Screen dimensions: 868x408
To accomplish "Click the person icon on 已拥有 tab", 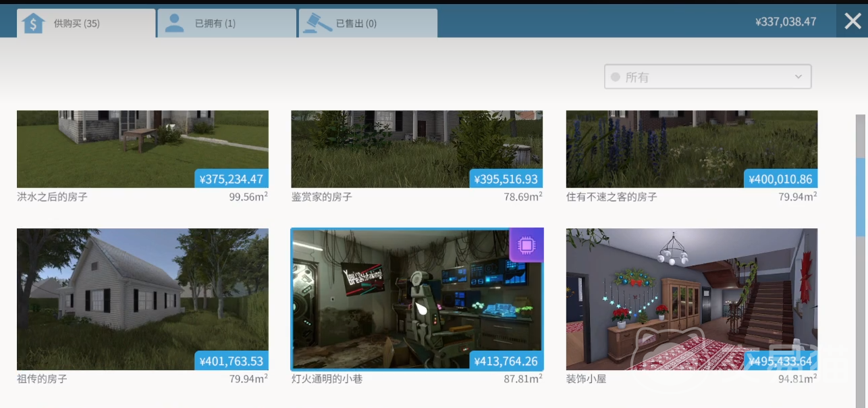I will pyautogui.click(x=174, y=23).
